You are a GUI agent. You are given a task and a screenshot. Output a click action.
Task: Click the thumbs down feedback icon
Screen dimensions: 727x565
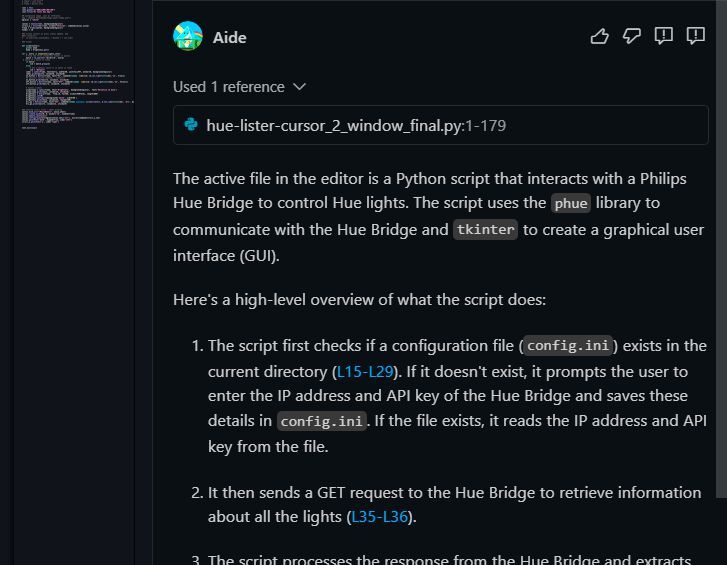tap(632, 37)
